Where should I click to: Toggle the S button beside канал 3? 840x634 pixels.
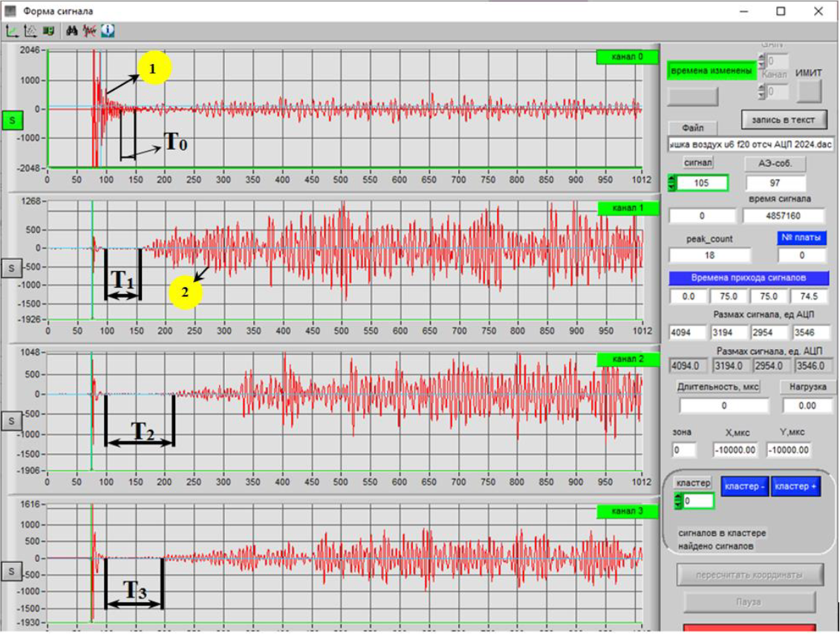coord(11,572)
